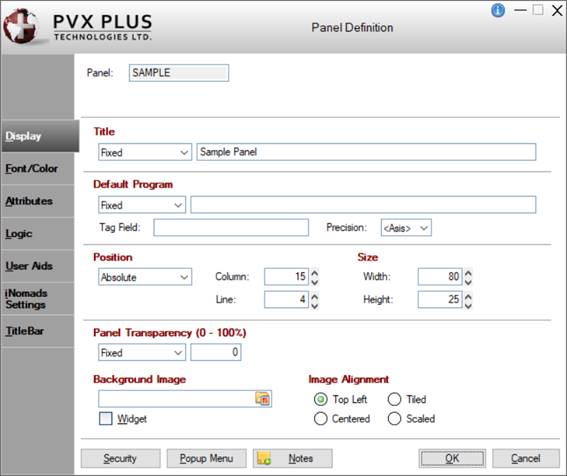This screenshot has height=476, width=567.
Task: Enable the Widget checkbox
Action: [106, 418]
